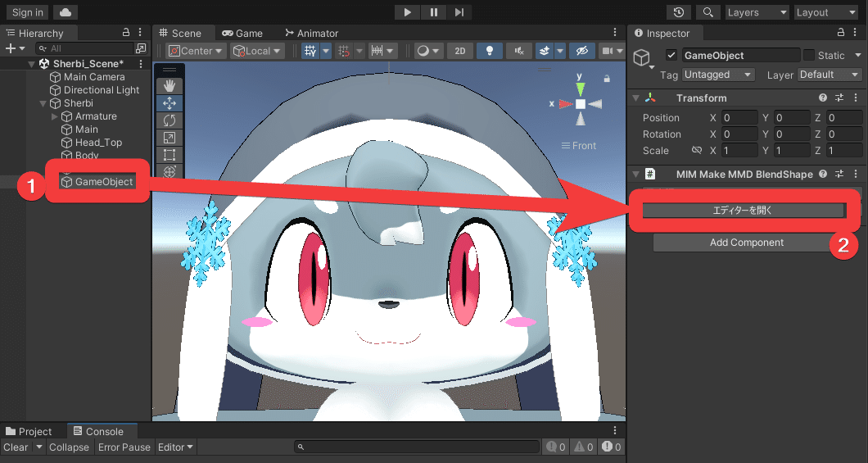Open Transform component kebab menu
868x463 pixels.
(856, 98)
